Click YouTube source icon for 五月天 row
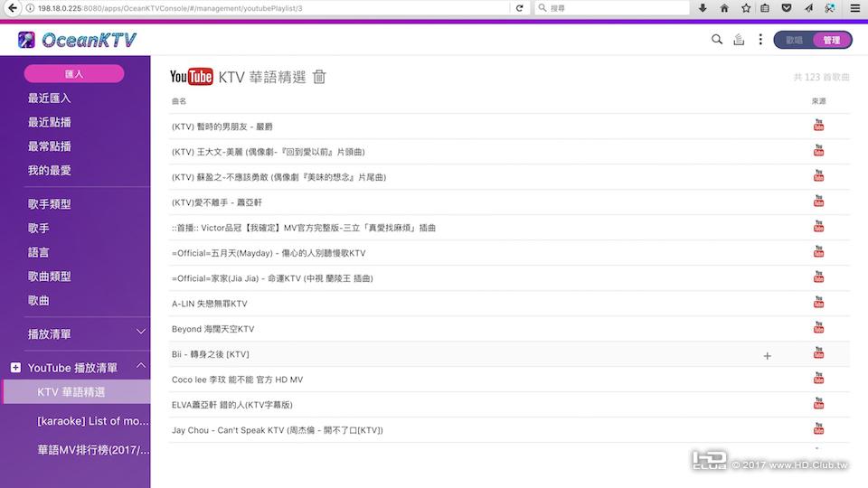The image size is (868, 488). point(819,252)
